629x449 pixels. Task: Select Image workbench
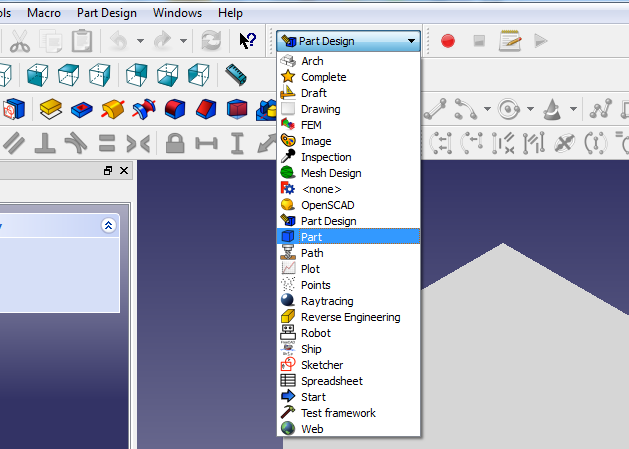pos(348,141)
